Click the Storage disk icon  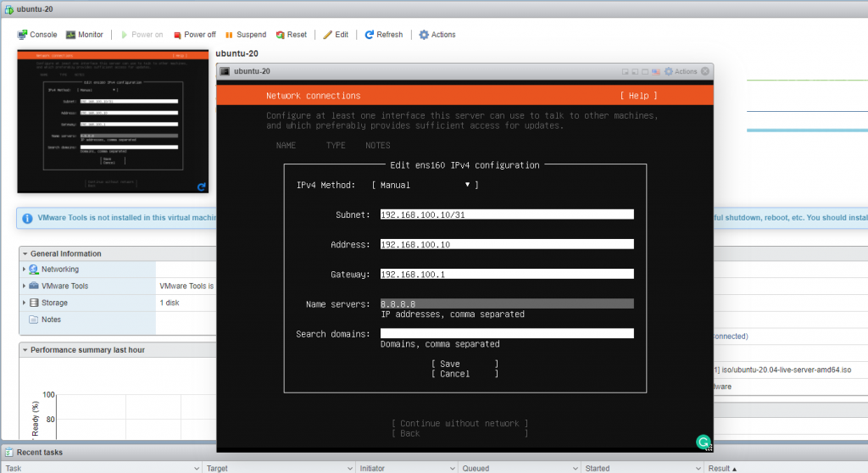(34, 303)
